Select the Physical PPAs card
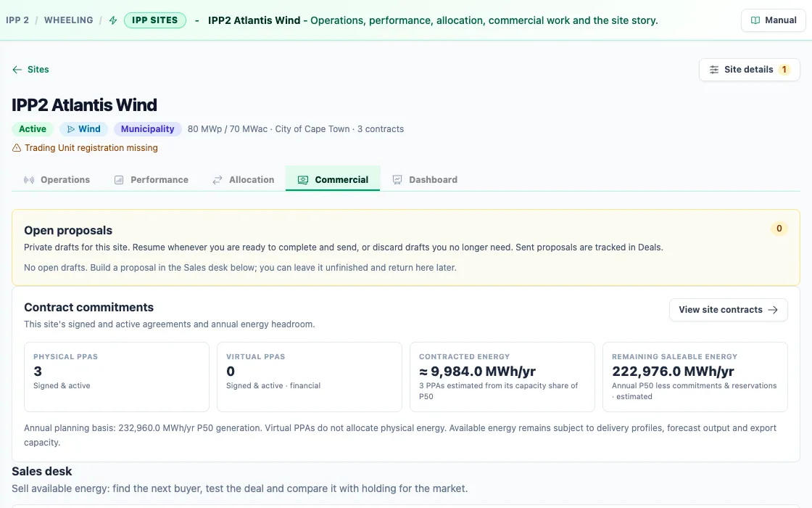 point(117,377)
